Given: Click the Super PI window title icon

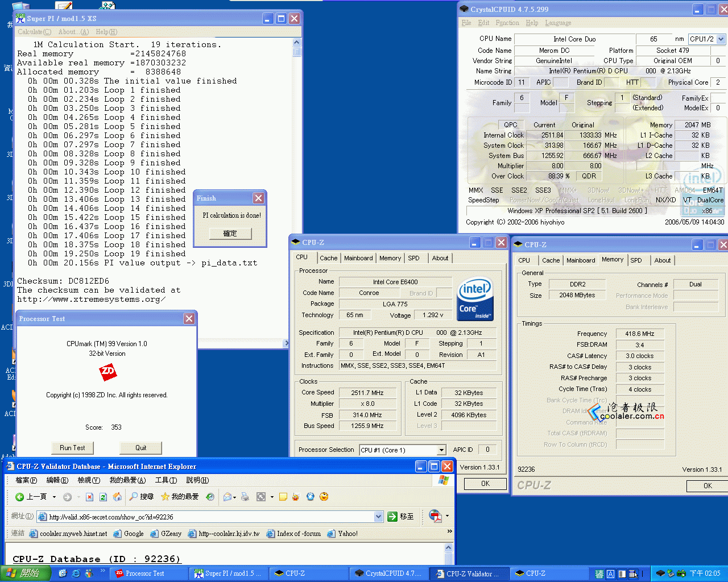Looking at the screenshot, I should point(20,18).
